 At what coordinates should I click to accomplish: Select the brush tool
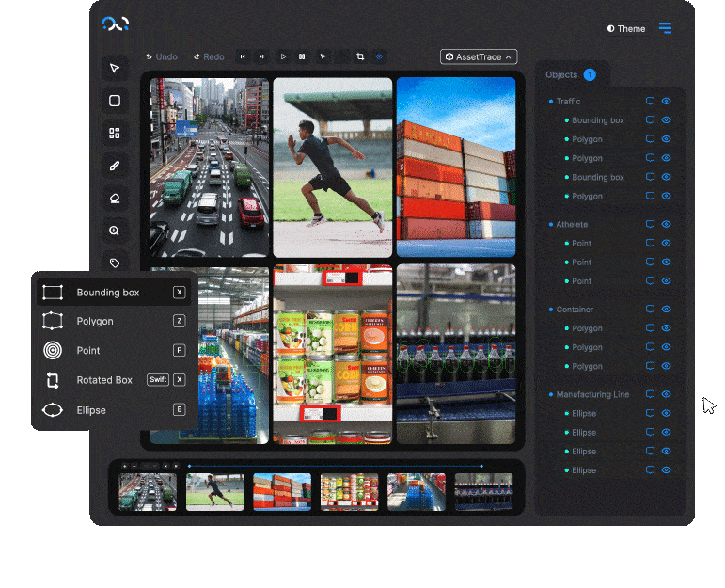coord(115,166)
